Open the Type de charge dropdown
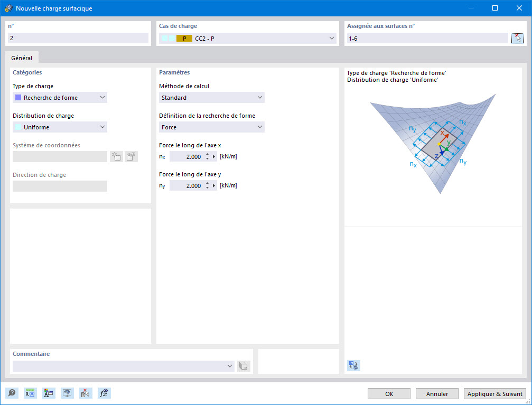Viewport: 532px width, 405px height. [60, 98]
